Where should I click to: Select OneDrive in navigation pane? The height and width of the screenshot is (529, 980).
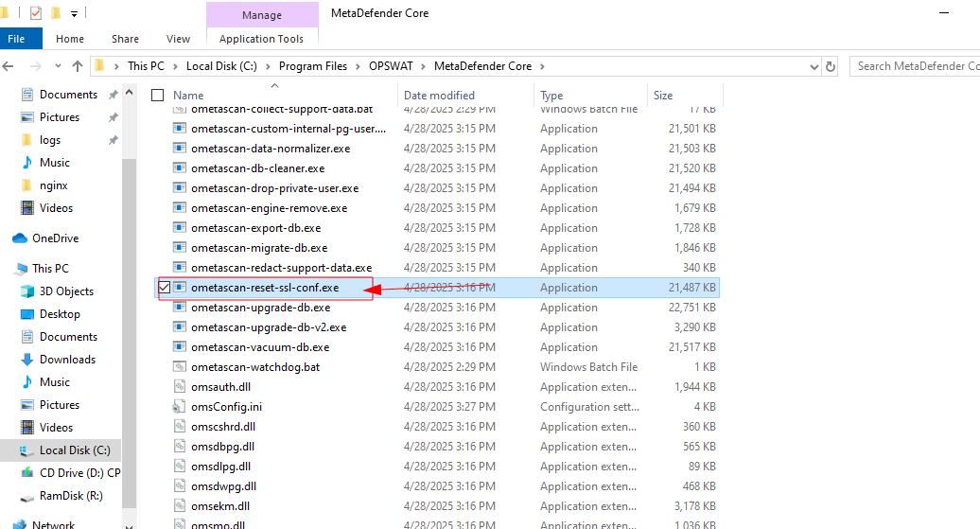(x=55, y=238)
